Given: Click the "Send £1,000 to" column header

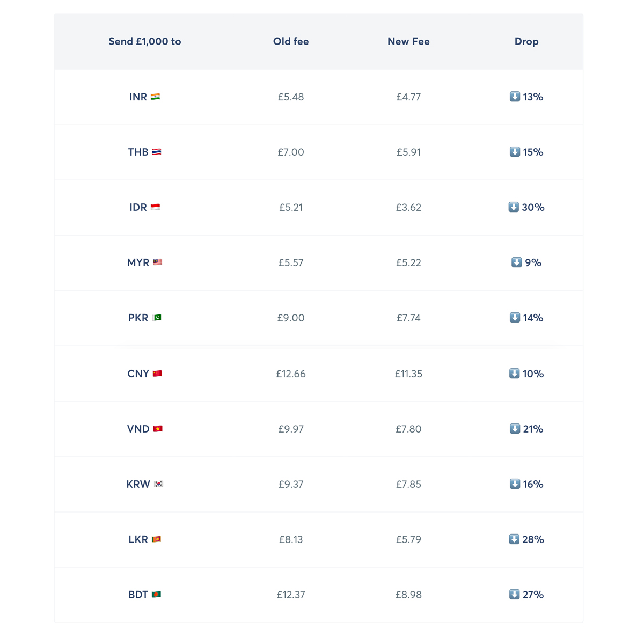Looking at the screenshot, I should click(145, 41).
